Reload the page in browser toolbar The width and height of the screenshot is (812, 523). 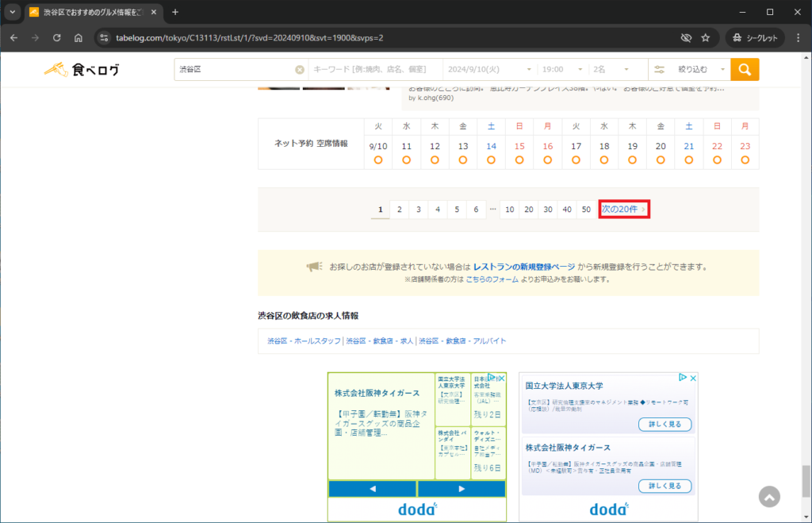tap(56, 37)
